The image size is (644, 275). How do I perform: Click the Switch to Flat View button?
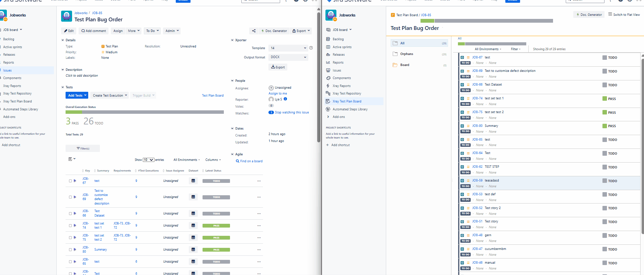(624, 14)
